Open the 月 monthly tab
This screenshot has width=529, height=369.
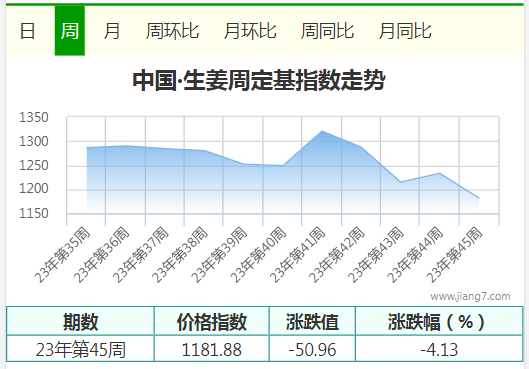(x=112, y=31)
